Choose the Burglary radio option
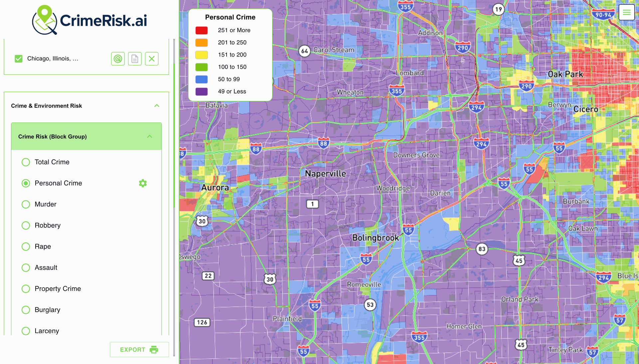Screen dimensions: 639x364 (x=26, y=310)
